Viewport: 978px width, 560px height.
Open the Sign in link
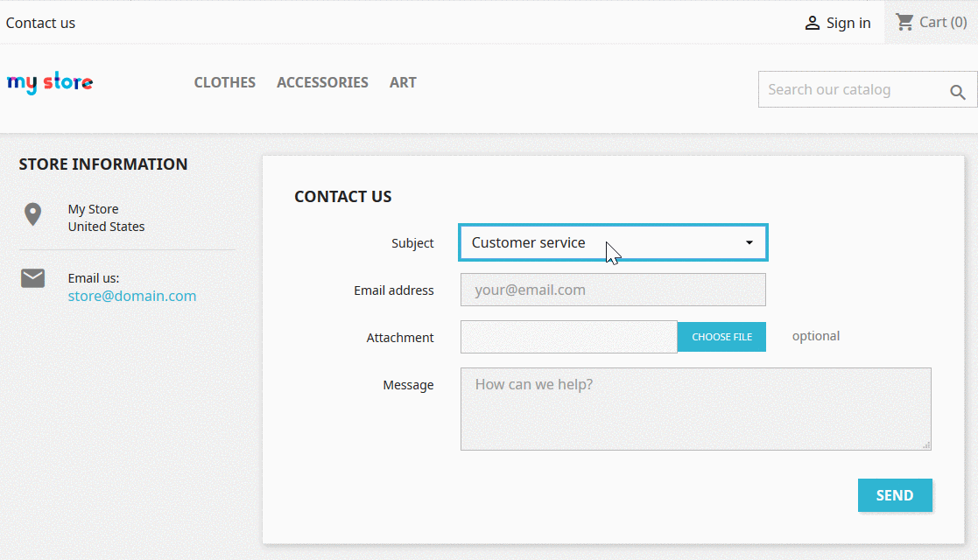[848, 24]
